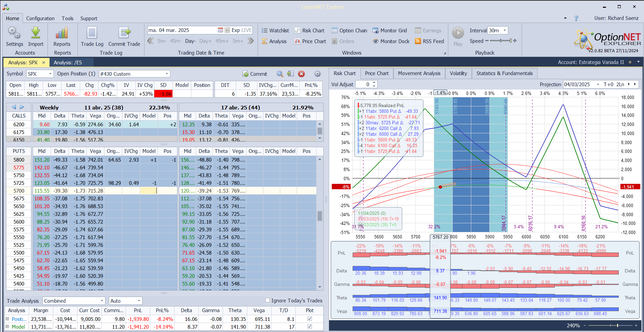Switch to the Movement Analysis tab
This screenshot has width=644, height=332.
(419, 73)
